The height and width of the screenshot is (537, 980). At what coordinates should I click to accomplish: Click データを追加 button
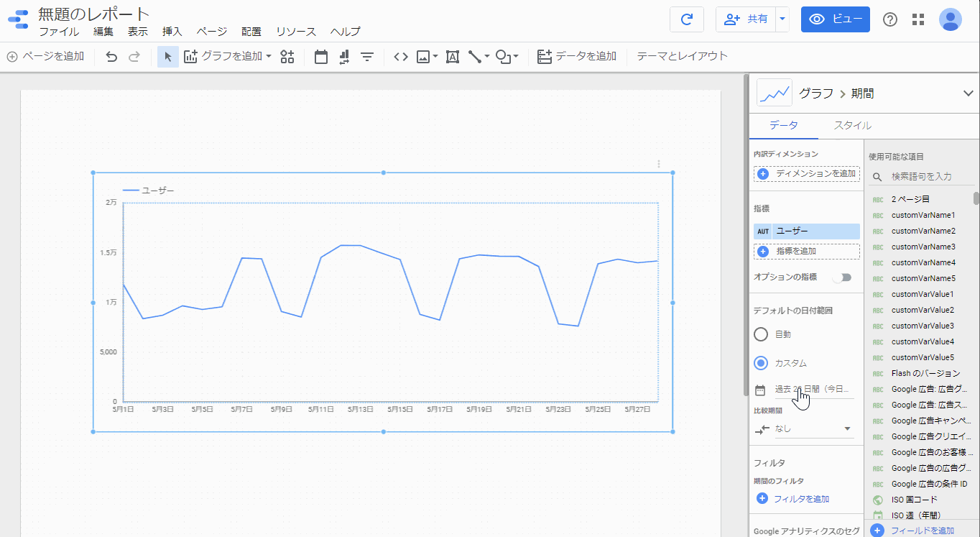[577, 56]
